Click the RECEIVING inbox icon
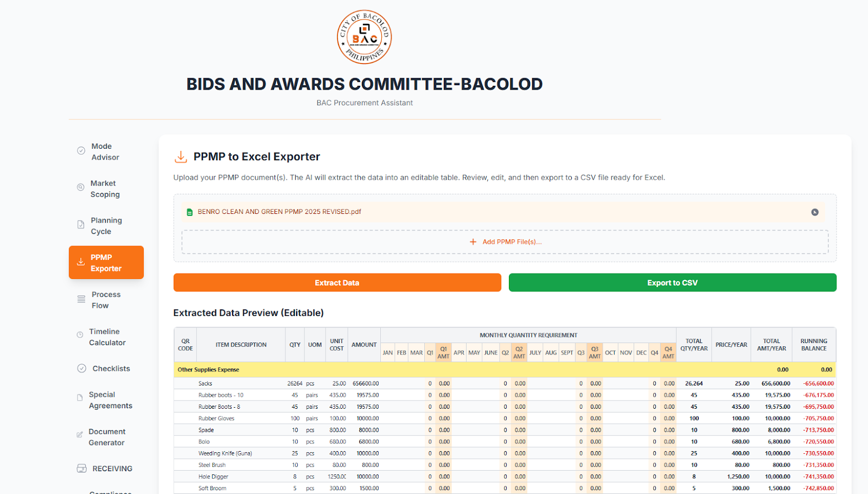This screenshot has height=494, width=868. click(x=81, y=468)
